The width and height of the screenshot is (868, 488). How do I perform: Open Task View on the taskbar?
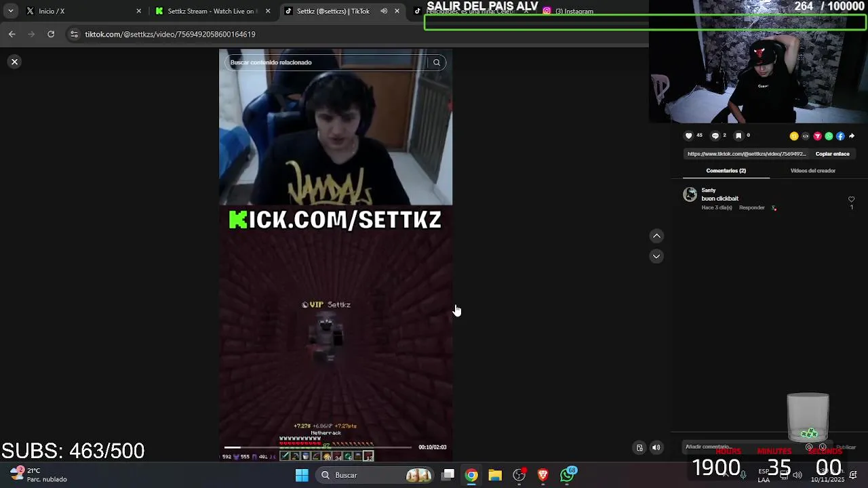(x=448, y=475)
